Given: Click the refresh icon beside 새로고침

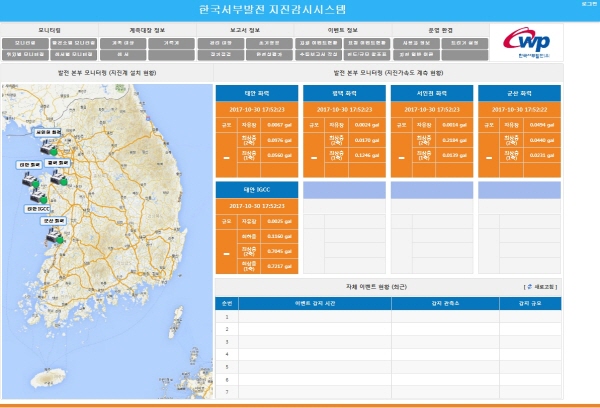Looking at the screenshot, I should [529, 286].
